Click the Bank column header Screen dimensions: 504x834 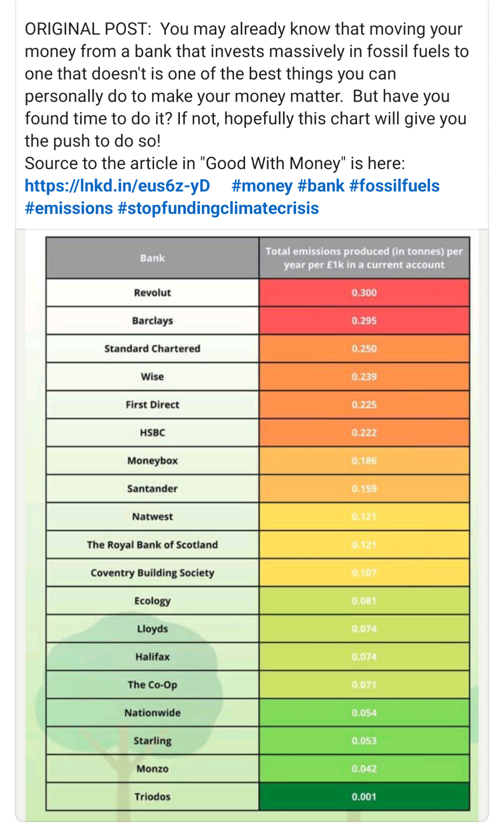[x=152, y=258]
